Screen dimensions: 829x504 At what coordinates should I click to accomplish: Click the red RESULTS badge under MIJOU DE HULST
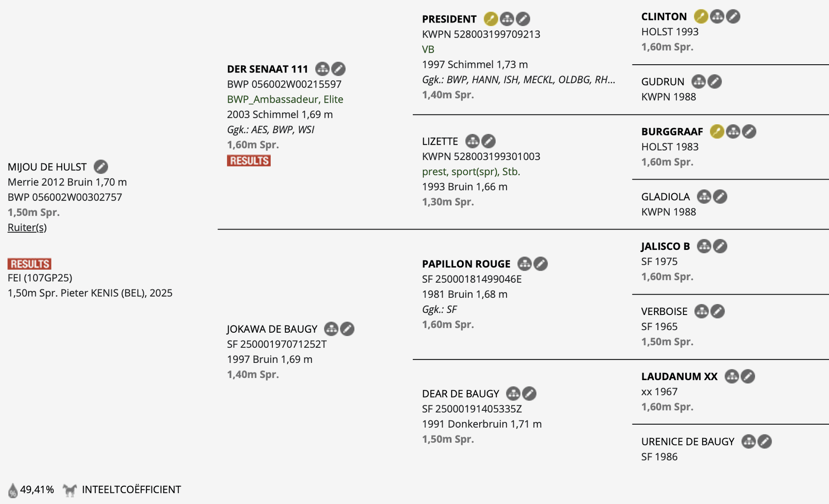[x=29, y=264]
